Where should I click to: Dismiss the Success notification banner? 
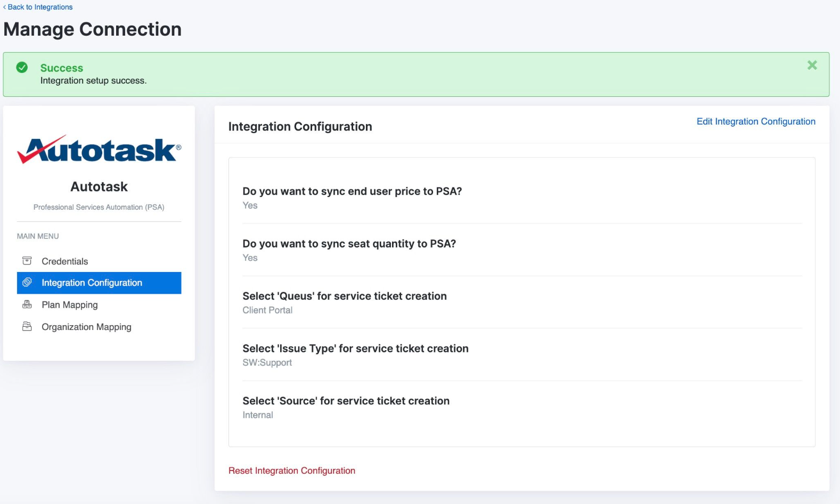pos(812,65)
